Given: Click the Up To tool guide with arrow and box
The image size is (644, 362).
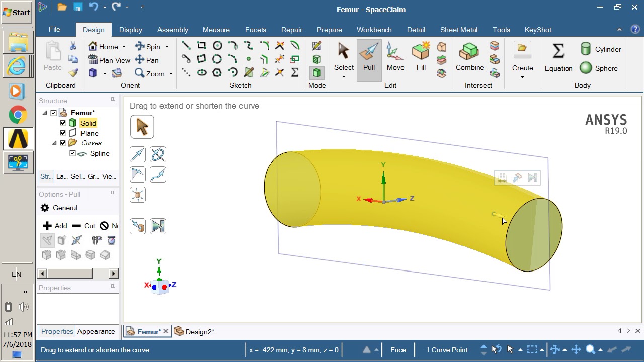Looking at the screenshot, I should coord(138,226).
